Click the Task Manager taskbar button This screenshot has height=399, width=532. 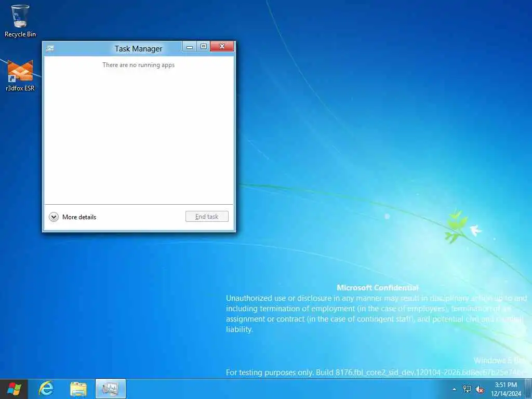pyautogui.click(x=111, y=389)
